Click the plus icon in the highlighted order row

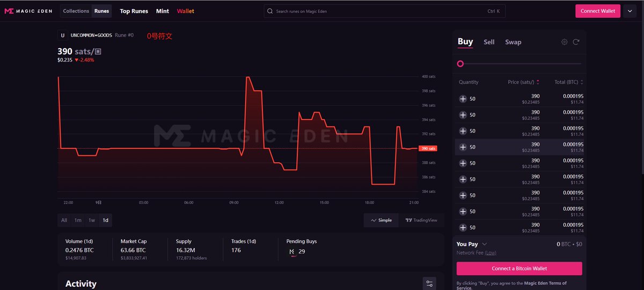463,147
